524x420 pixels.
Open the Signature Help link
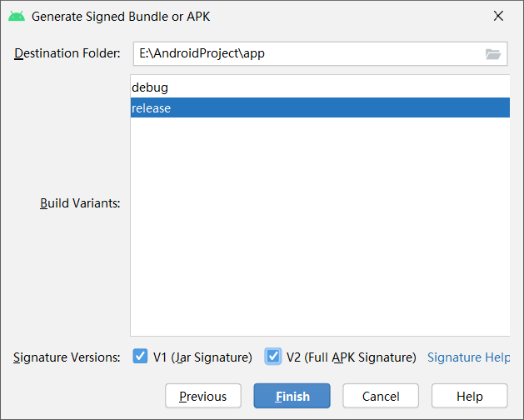pyautogui.click(x=468, y=357)
